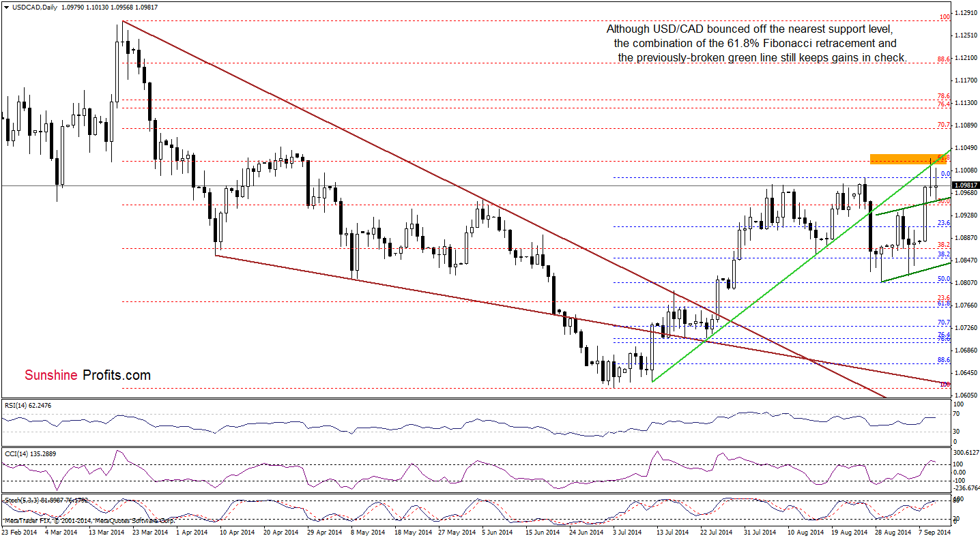The width and height of the screenshot is (980, 538).
Task: Click the 1.12510 price axis label
Action: pos(964,35)
